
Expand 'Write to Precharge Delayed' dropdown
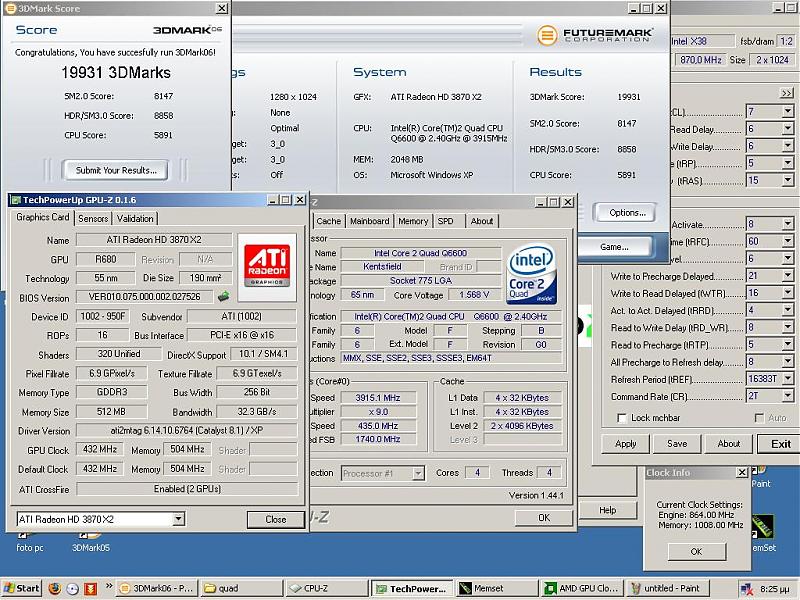(x=788, y=276)
